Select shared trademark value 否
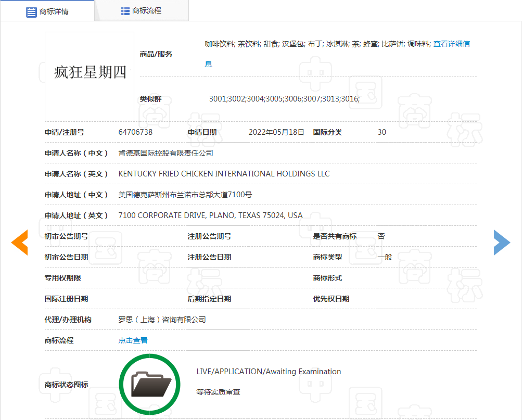This screenshot has width=523, height=420. 381,236
